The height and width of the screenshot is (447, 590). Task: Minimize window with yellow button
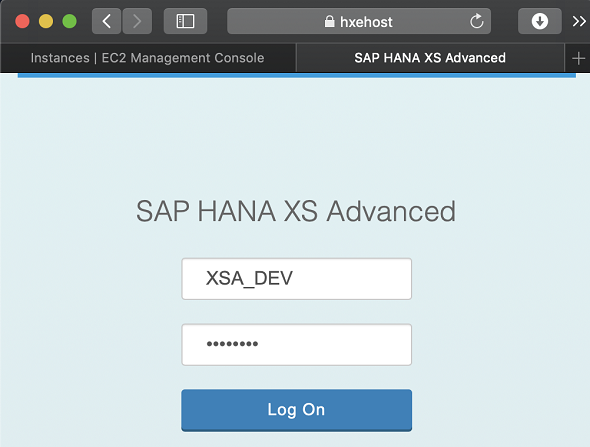tap(46, 21)
